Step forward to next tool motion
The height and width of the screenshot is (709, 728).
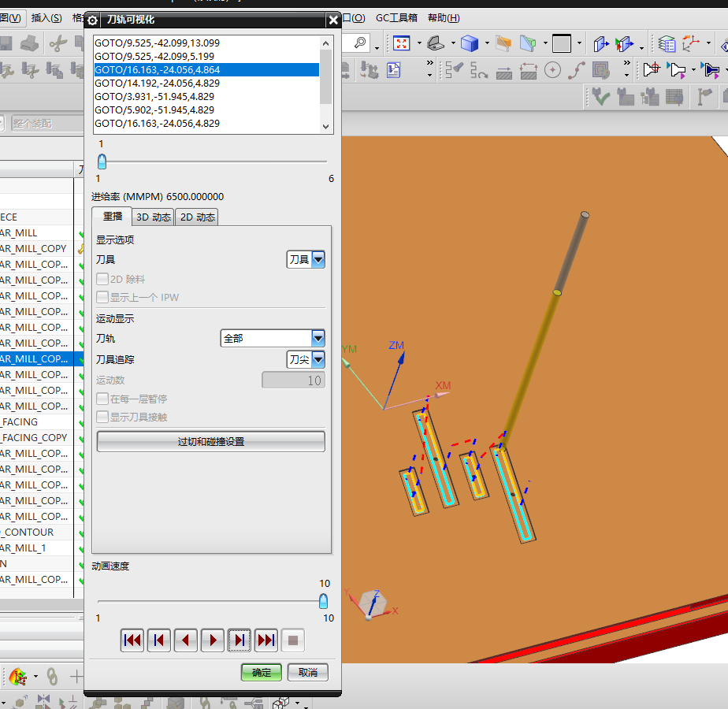click(x=240, y=640)
